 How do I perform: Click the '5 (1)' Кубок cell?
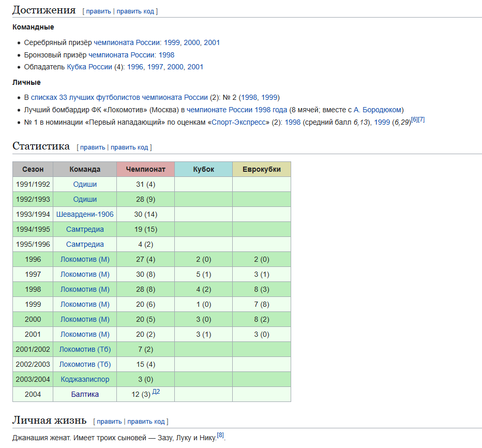coord(203,274)
